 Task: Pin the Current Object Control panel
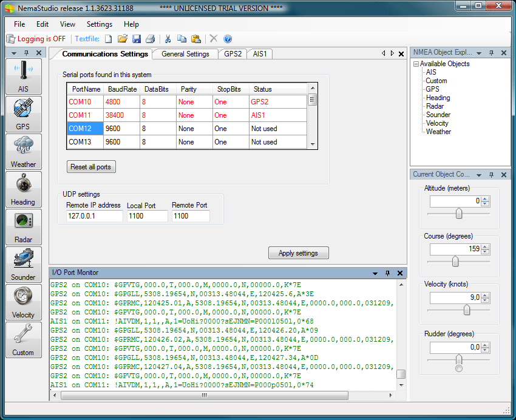(491, 175)
